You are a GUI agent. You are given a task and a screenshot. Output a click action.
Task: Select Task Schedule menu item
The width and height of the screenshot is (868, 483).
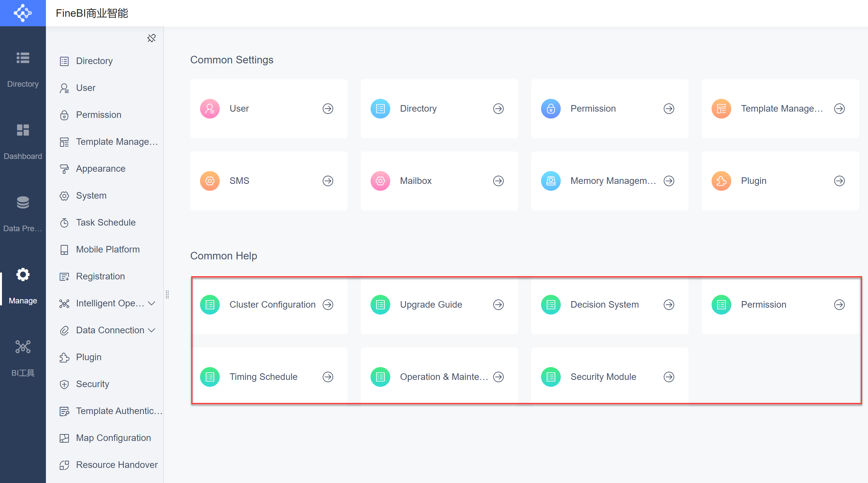tap(106, 223)
